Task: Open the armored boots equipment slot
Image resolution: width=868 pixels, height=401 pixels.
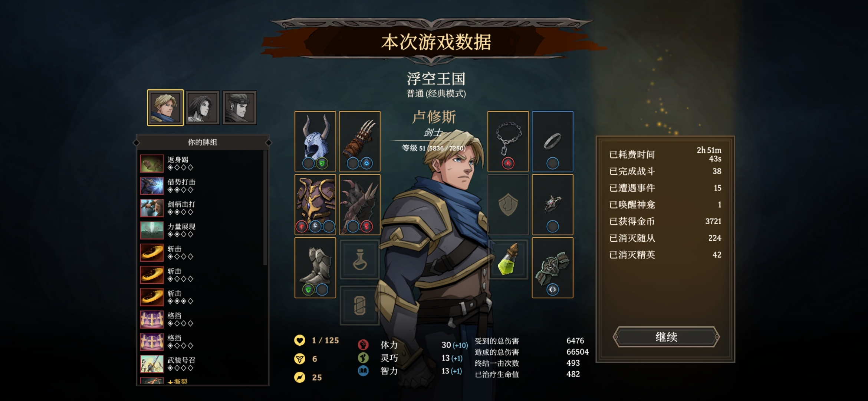Action: [315, 267]
